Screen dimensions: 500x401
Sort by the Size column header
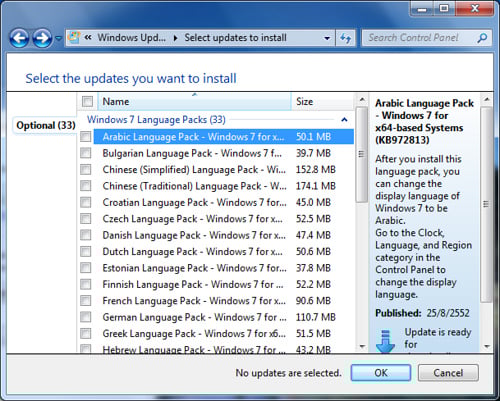(322, 101)
